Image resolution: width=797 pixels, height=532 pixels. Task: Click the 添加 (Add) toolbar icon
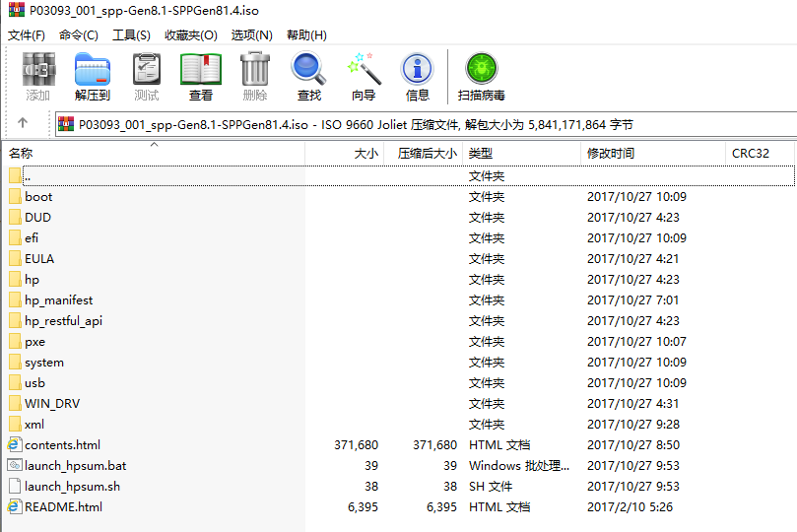[38, 77]
